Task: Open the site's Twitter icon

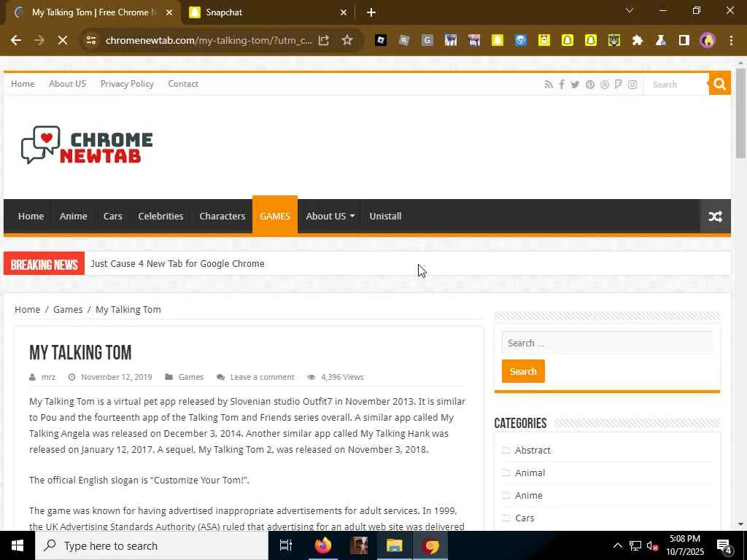Action: [x=576, y=85]
